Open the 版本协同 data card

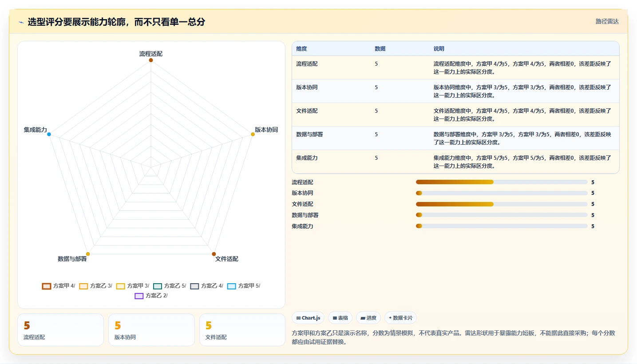(x=151, y=330)
